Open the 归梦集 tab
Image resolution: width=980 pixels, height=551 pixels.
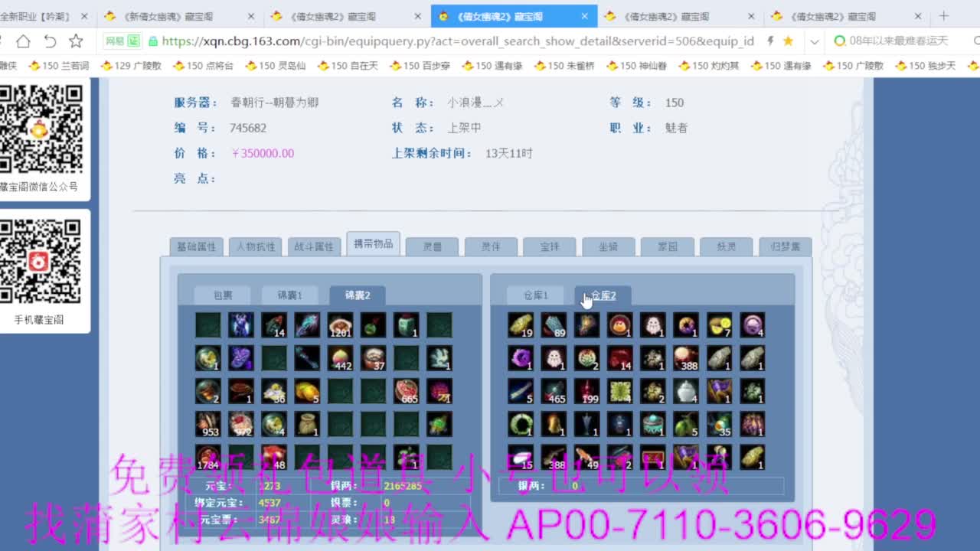click(786, 246)
